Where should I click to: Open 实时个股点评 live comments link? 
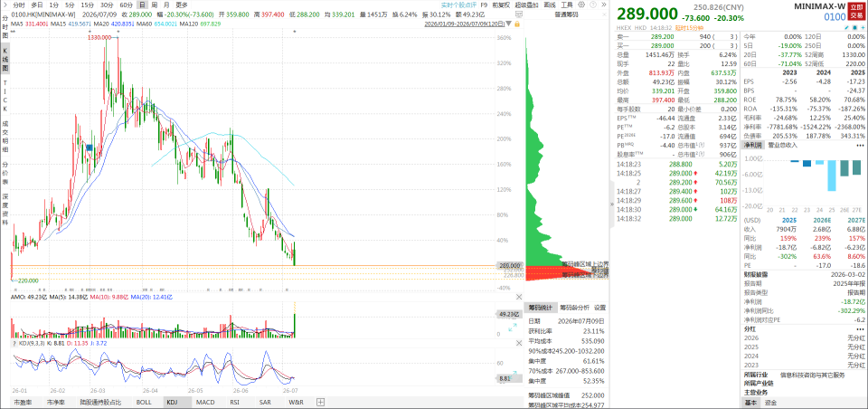click(458, 5)
